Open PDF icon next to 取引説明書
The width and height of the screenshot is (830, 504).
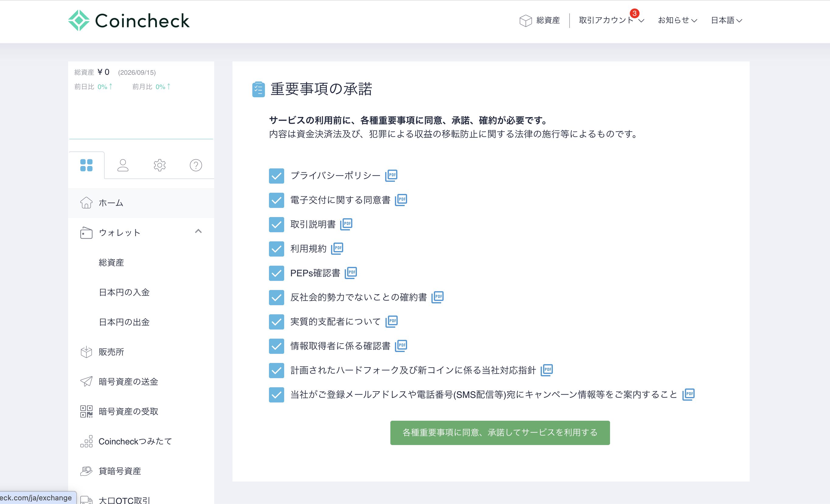(x=346, y=224)
